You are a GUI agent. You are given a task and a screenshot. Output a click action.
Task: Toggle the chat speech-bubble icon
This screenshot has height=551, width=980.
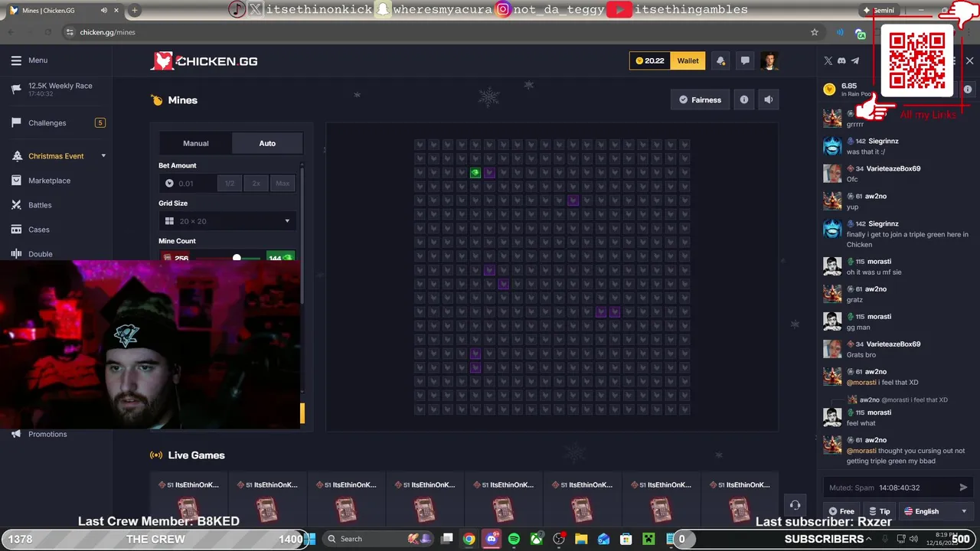pyautogui.click(x=745, y=61)
